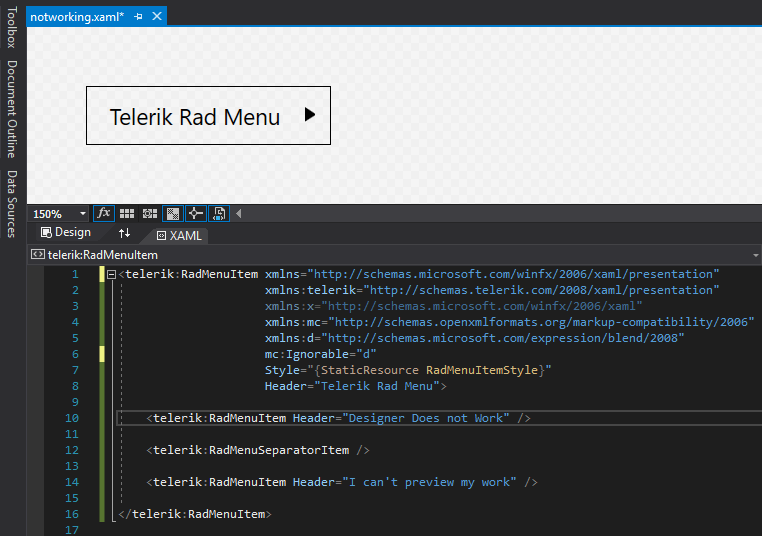
Task: Swap the Design and XAML panes
Action: tap(125, 233)
